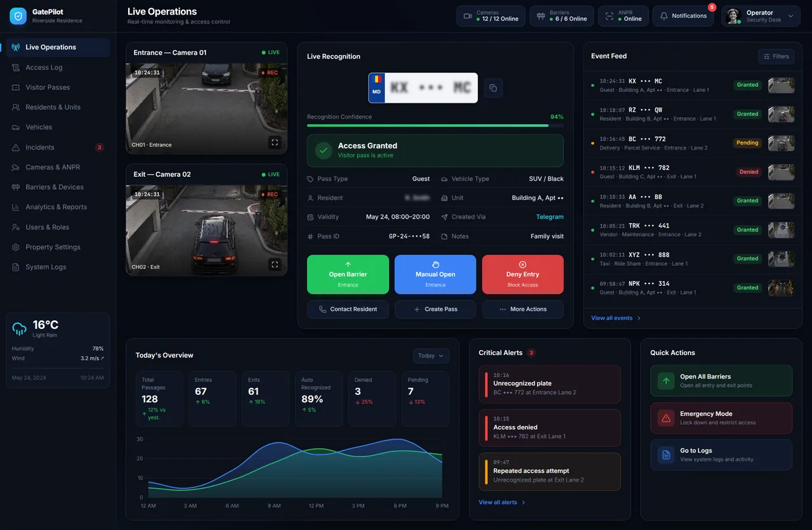Select the 10:05:21 TRK 441 event row
The height and width of the screenshot is (530, 812).
coord(691,230)
